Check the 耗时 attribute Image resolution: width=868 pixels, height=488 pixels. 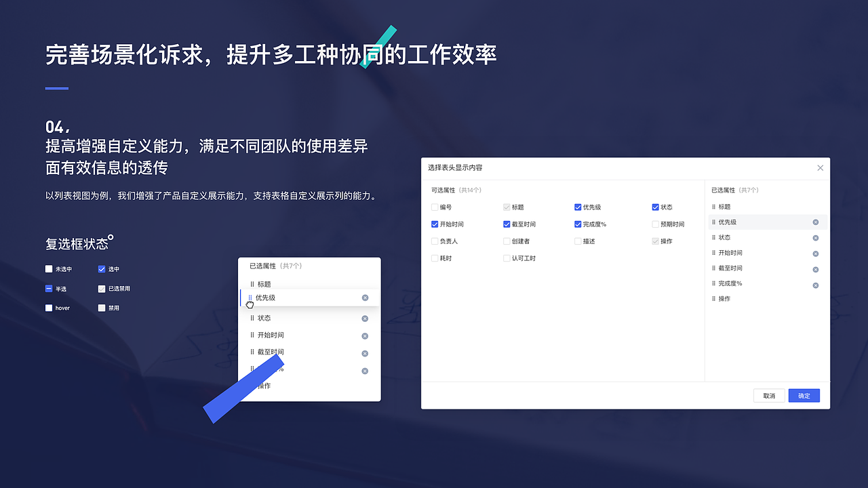point(433,258)
